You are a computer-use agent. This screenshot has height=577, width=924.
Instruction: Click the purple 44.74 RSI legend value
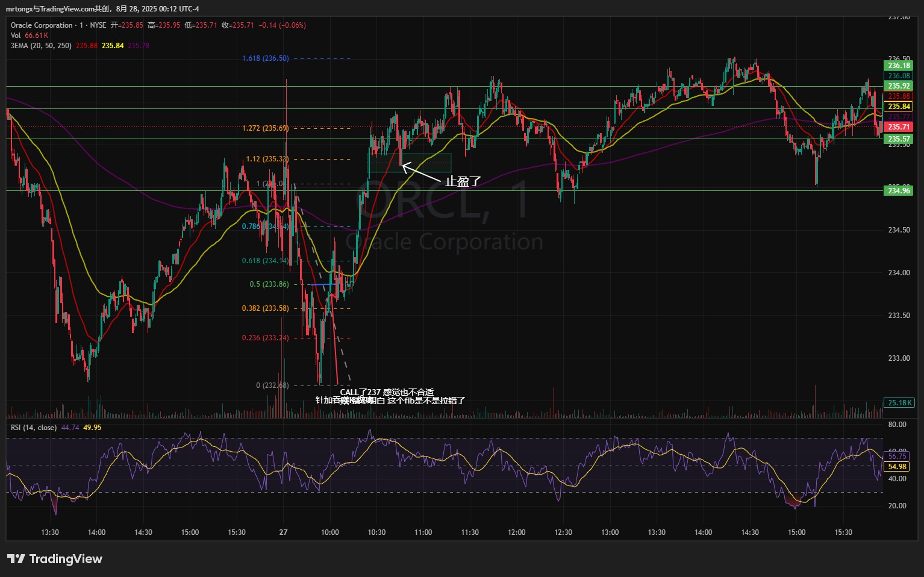pyautogui.click(x=70, y=428)
